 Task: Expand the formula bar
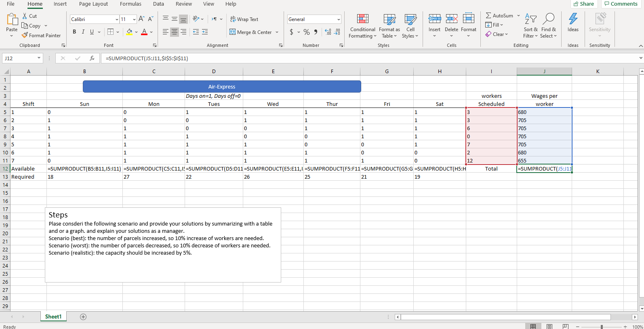click(641, 58)
